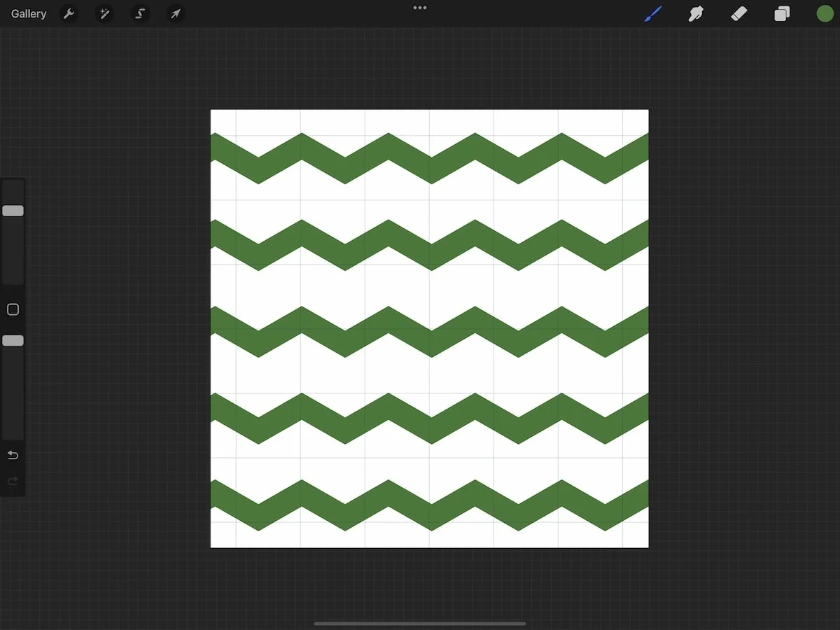This screenshot has height=630, width=840.
Task: Open the Gallery
Action: (29, 14)
